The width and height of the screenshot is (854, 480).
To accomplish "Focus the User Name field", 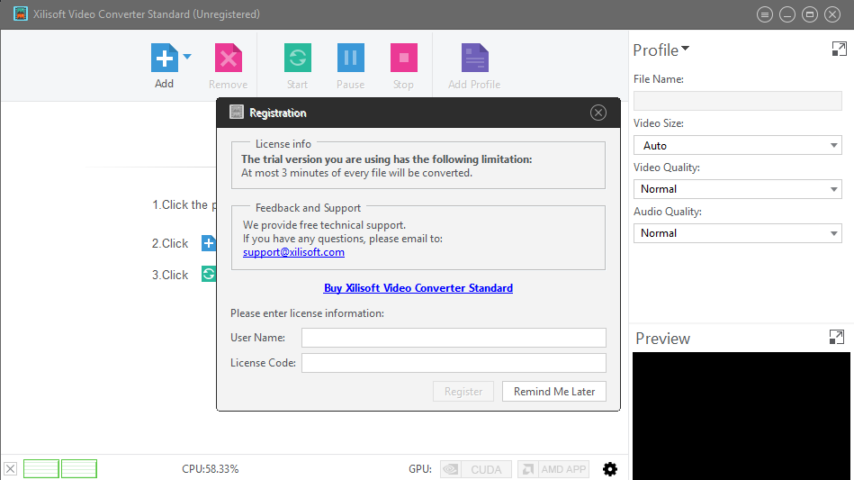I will coord(454,338).
